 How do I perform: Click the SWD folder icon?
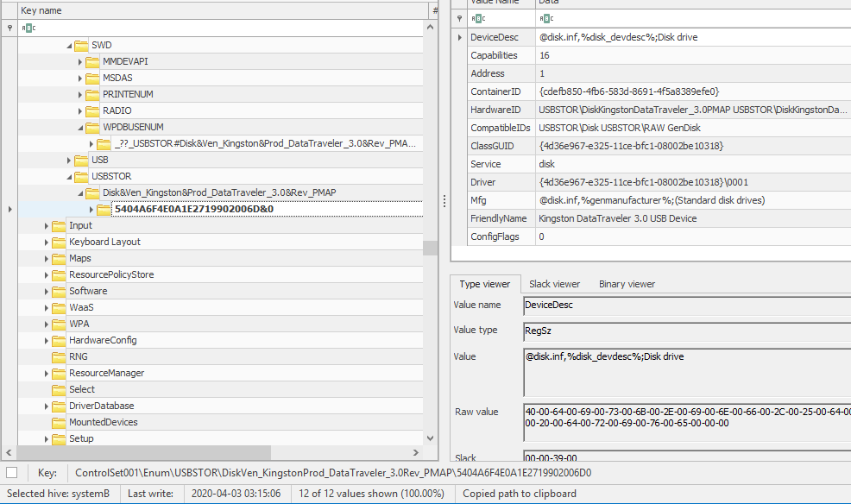click(x=81, y=45)
